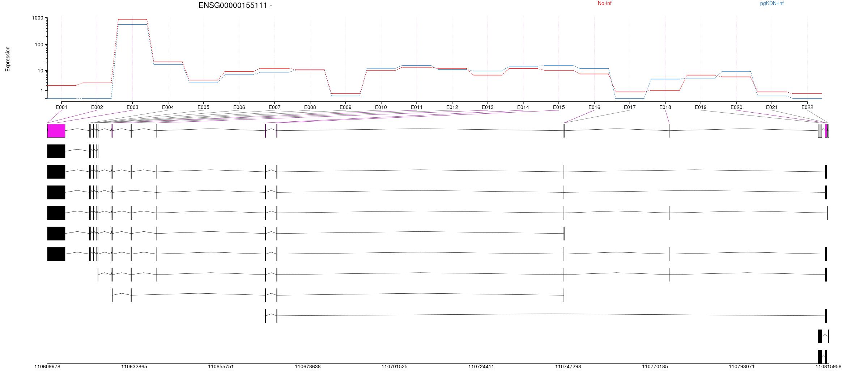Click exon label E019
The image size is (868, 373).
[x=701, y=107]
